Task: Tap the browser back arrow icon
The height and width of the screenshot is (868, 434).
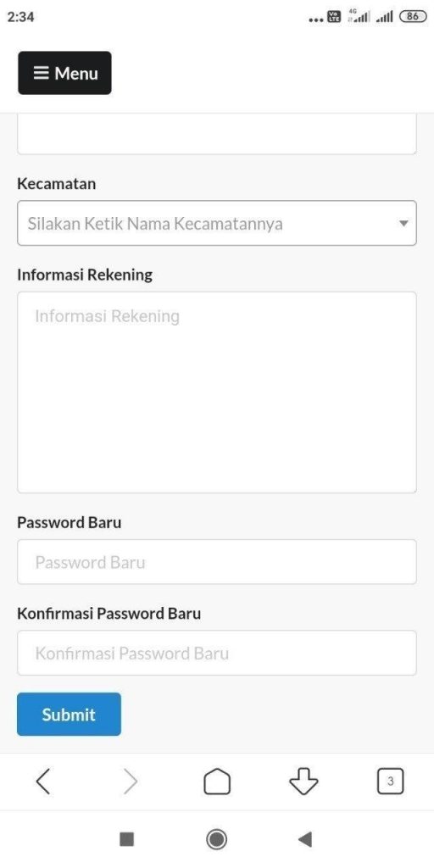Action: pyautogui.click(x=42, y=782)
